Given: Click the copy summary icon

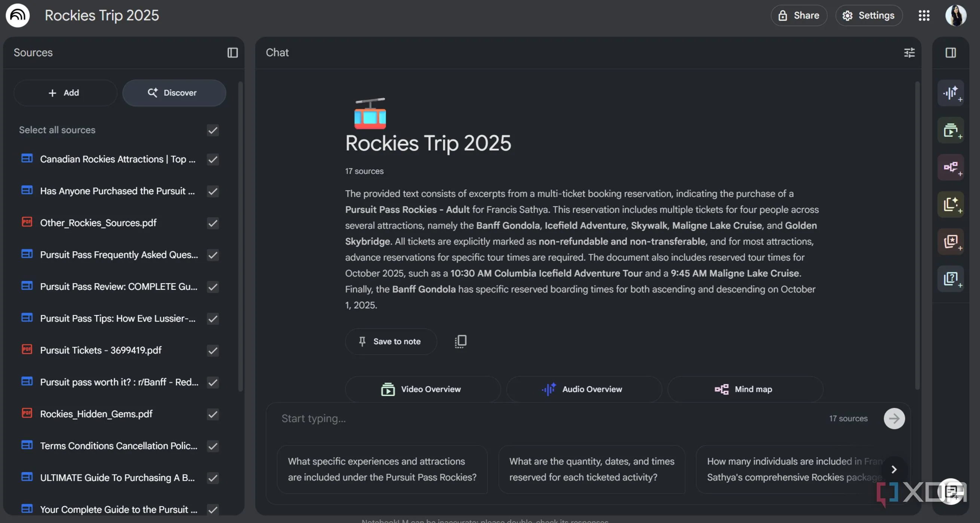Looking at the screenshot, I should click(x=460, y=341).
